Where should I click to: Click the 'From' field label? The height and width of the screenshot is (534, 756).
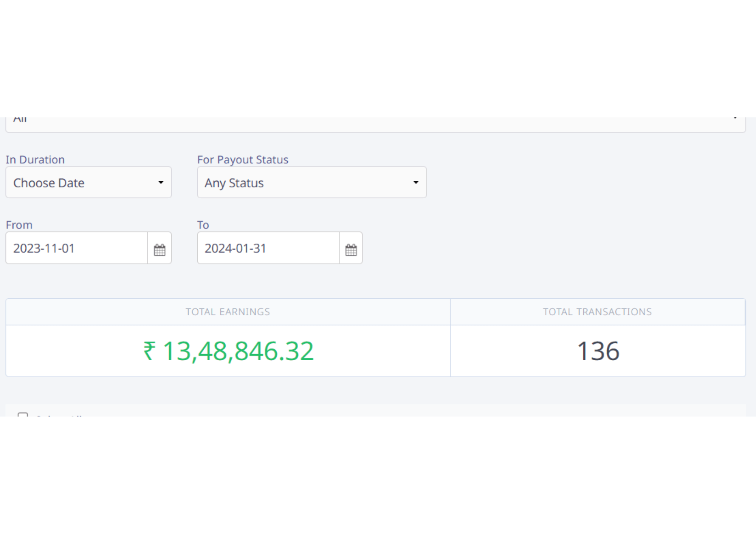tap(19, 225)
